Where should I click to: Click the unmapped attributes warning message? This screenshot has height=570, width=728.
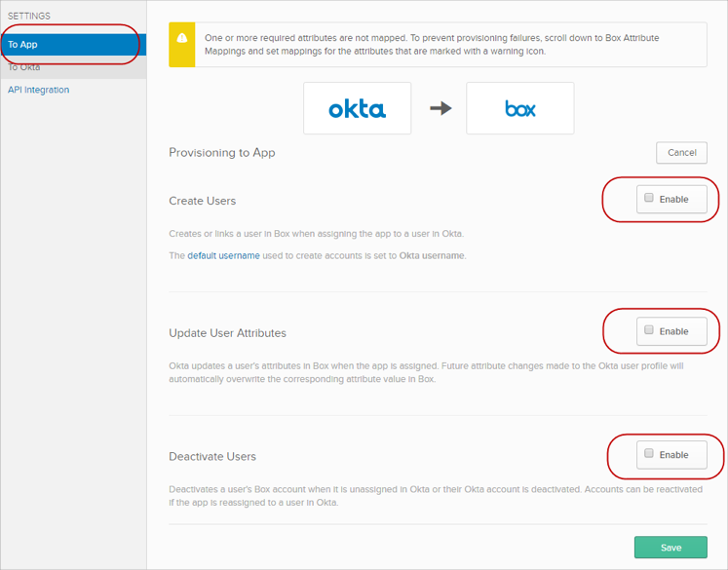pyautogui.click(x=432, y=44)
